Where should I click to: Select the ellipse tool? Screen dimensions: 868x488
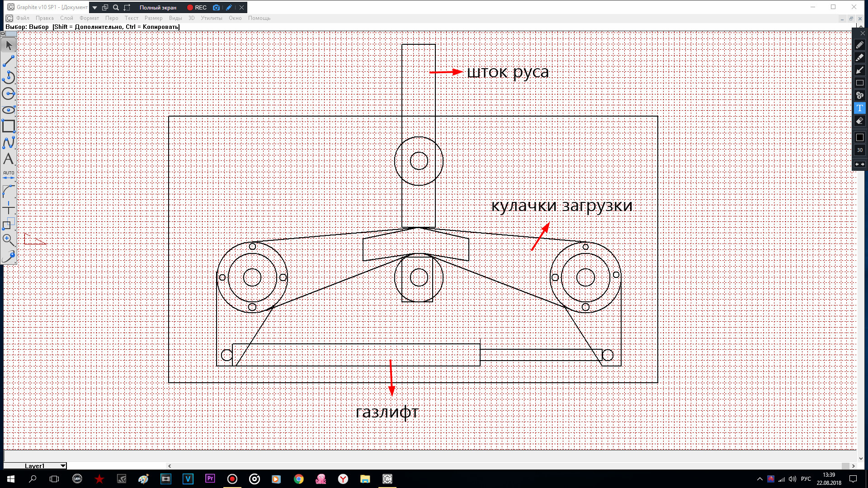point(9,110)
